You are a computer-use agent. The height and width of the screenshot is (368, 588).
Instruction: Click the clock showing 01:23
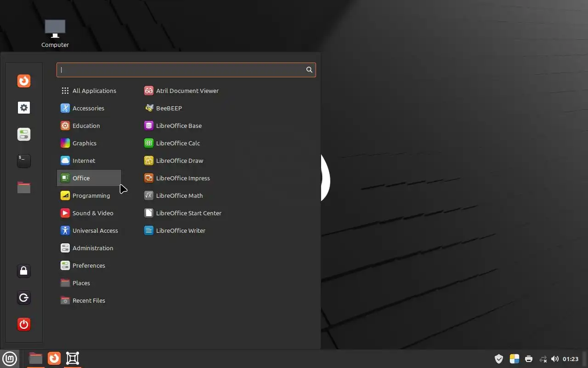click(x=571, y=359)
